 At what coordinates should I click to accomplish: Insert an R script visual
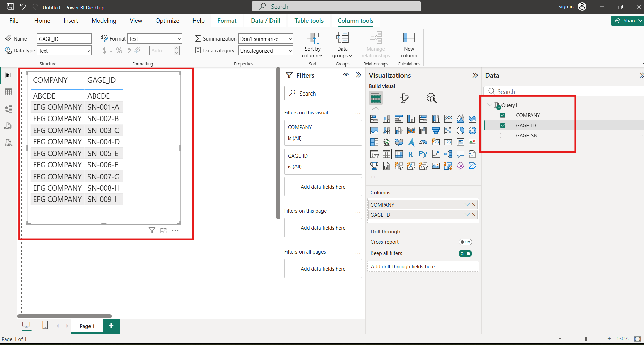click(411, 154)
